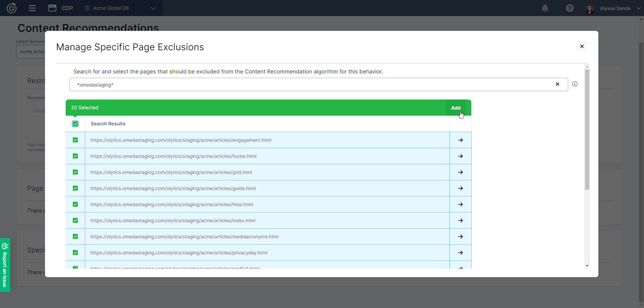Screen dimensions: 644x308
Task: Open the hamburger navigation menu
Action: (x=32, y=8)
